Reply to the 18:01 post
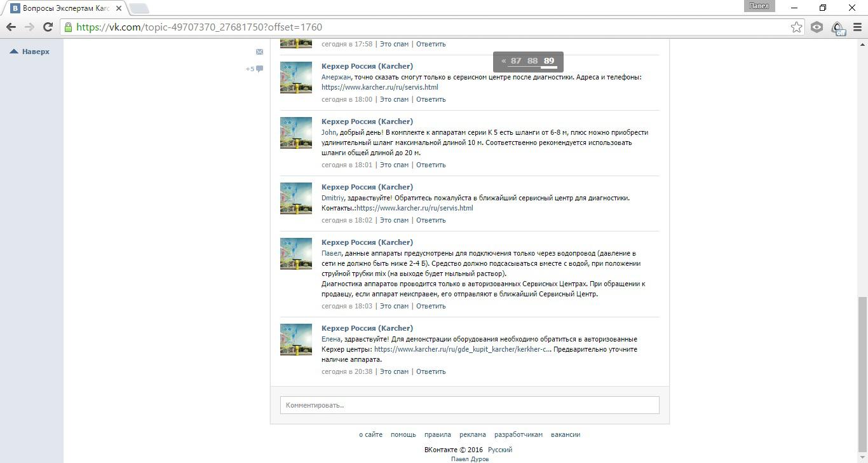 431,165
